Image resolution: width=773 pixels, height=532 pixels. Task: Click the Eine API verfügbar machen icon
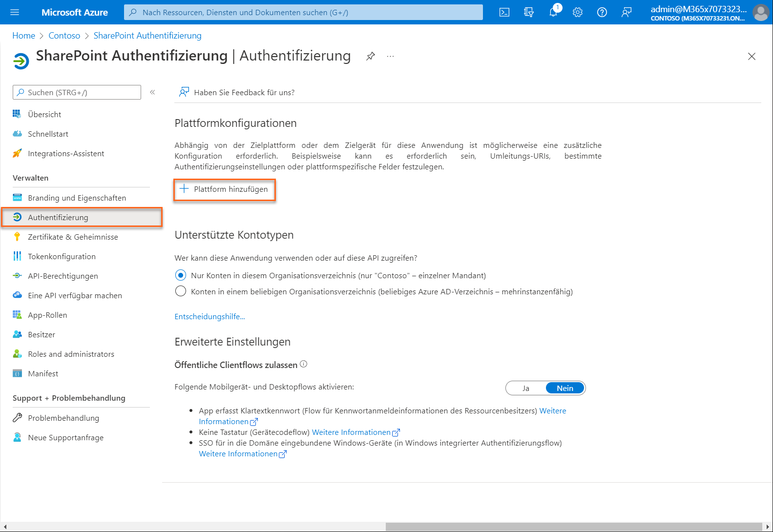(17, 295)
